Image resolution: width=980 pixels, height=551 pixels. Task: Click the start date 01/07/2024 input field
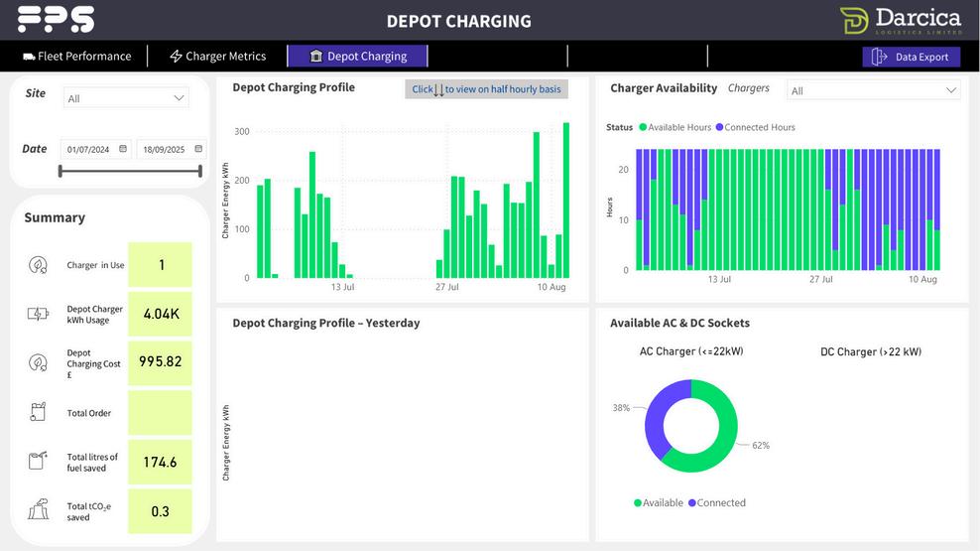pos(95,150)
